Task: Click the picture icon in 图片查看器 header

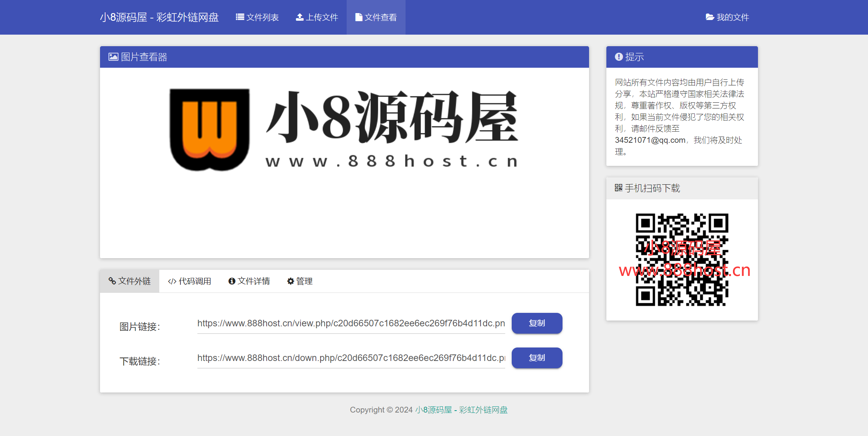Action: (113, 57)
